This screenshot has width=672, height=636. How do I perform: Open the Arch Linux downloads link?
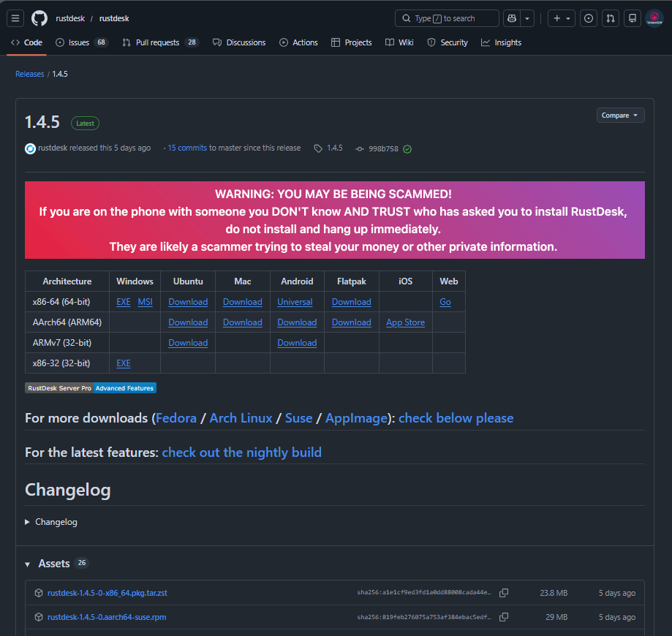coord(241,418)
